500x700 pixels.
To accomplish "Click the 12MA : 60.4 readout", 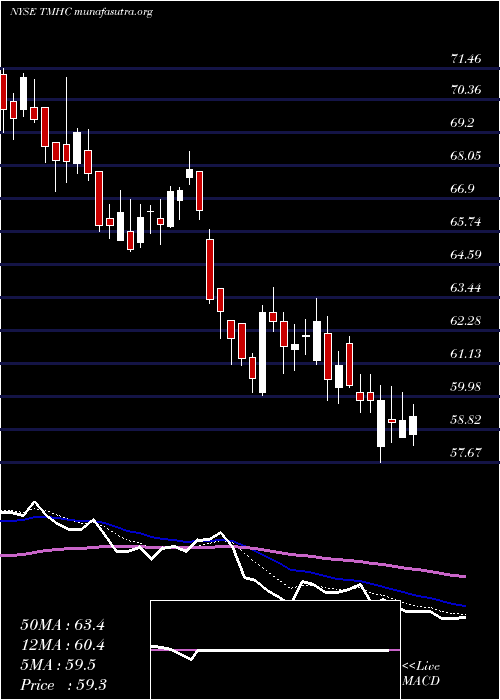I will point(62,645).
